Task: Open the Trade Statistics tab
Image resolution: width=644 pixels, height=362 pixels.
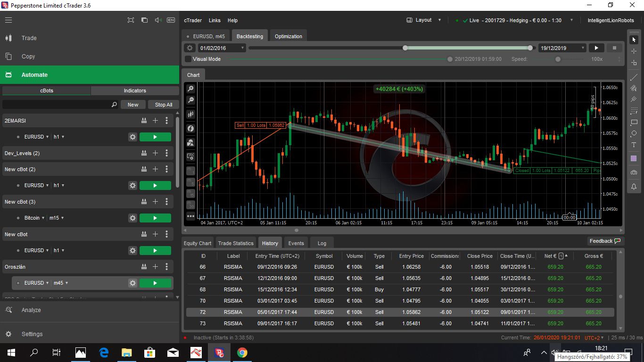Action: [236, 243]
